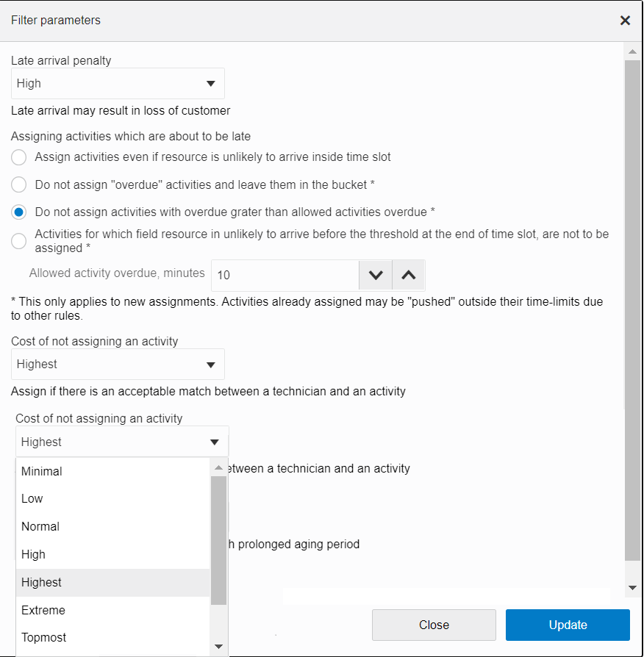Pick Topmost from the dropdown options
644x657 pixels.
point(44,638)
